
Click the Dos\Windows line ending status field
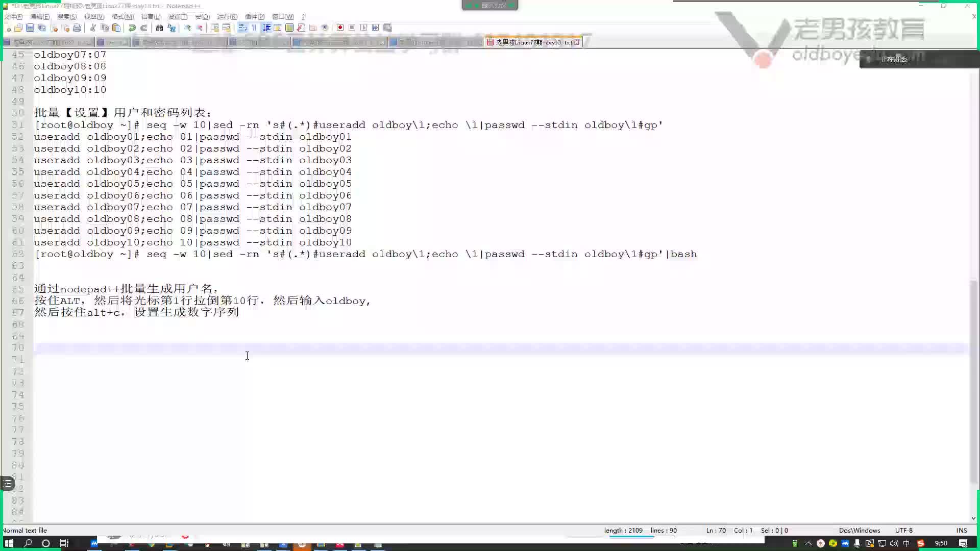(x=860, y=531)
